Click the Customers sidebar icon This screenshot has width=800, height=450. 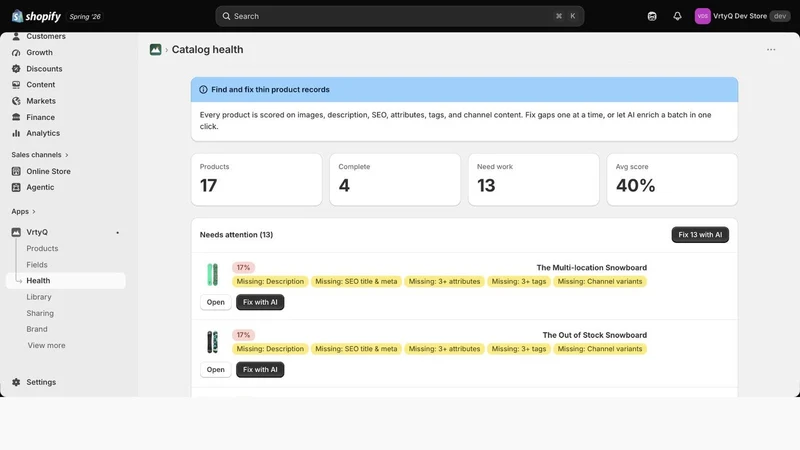click(x=16, y=36)
